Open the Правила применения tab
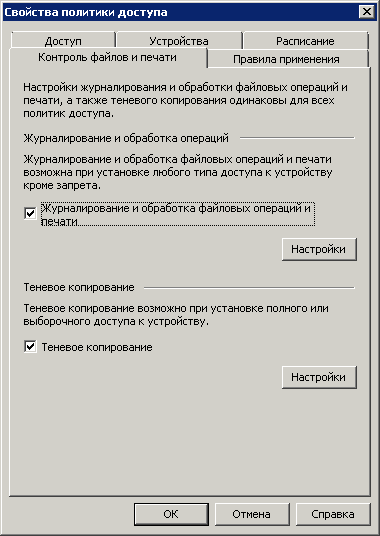 (x=286, y=59)
